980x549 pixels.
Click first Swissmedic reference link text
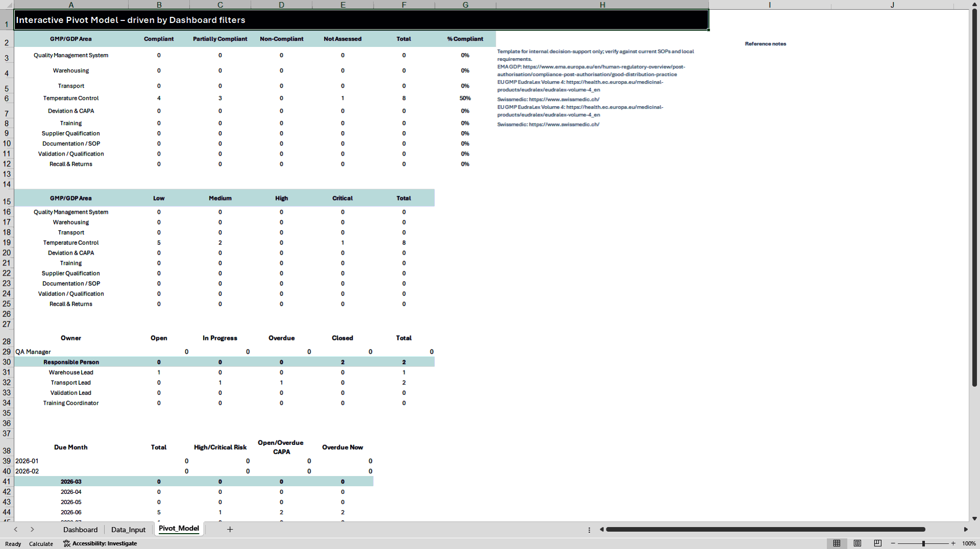pyautogui.click(x=548, y=99)
